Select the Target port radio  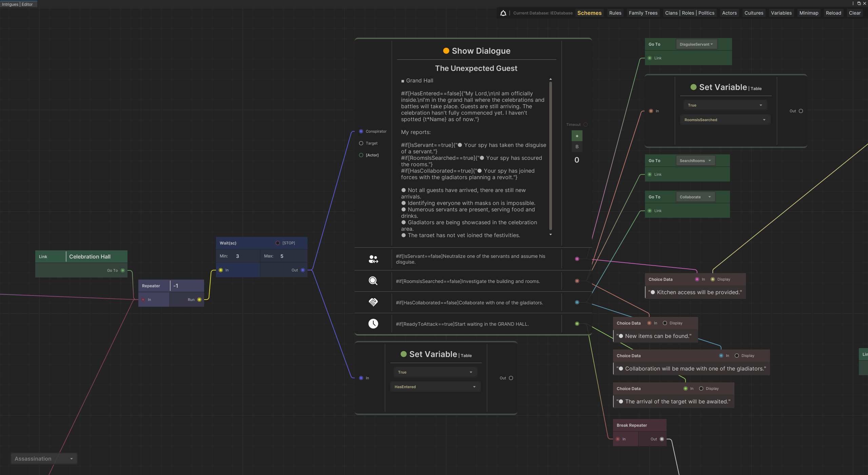[361, 143]
